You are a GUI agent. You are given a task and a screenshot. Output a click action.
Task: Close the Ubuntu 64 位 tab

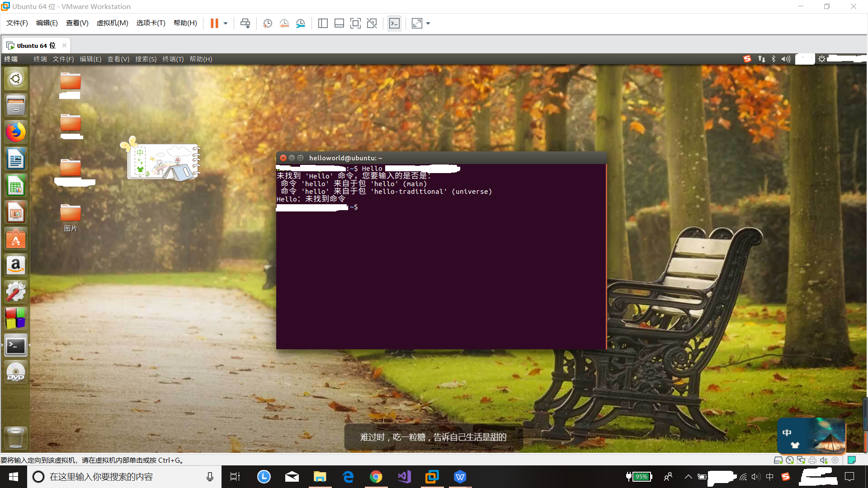click(x=64, y=45)
